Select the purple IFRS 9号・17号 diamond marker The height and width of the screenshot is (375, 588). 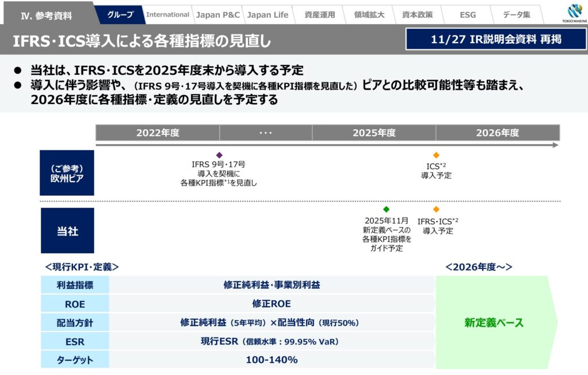[219, 154]
